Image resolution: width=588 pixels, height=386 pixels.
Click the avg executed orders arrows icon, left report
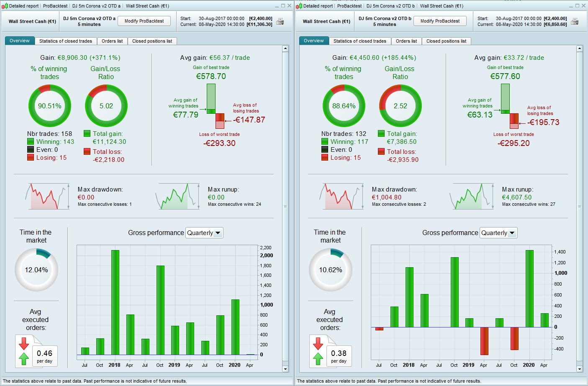[24, 351]
